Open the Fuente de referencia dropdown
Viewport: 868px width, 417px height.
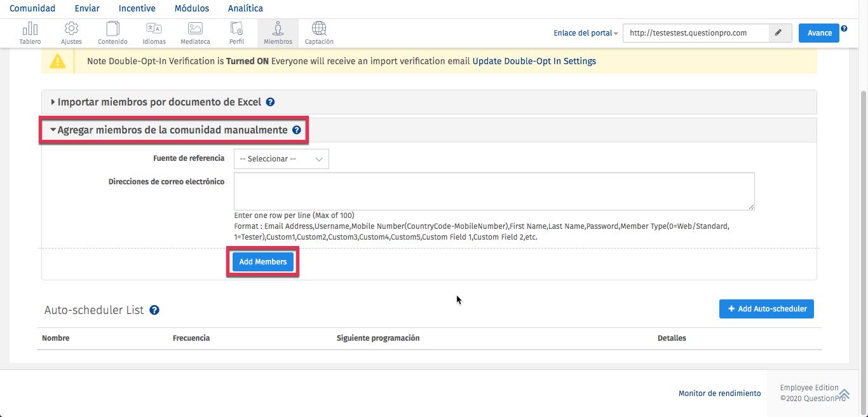281,159
